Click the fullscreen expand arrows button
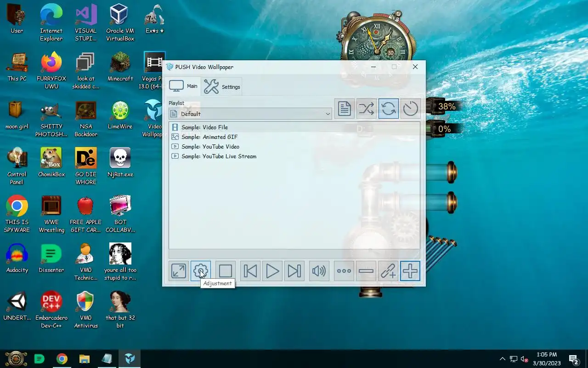This screenshot has width=588, height=368. (x=179, y=271)
